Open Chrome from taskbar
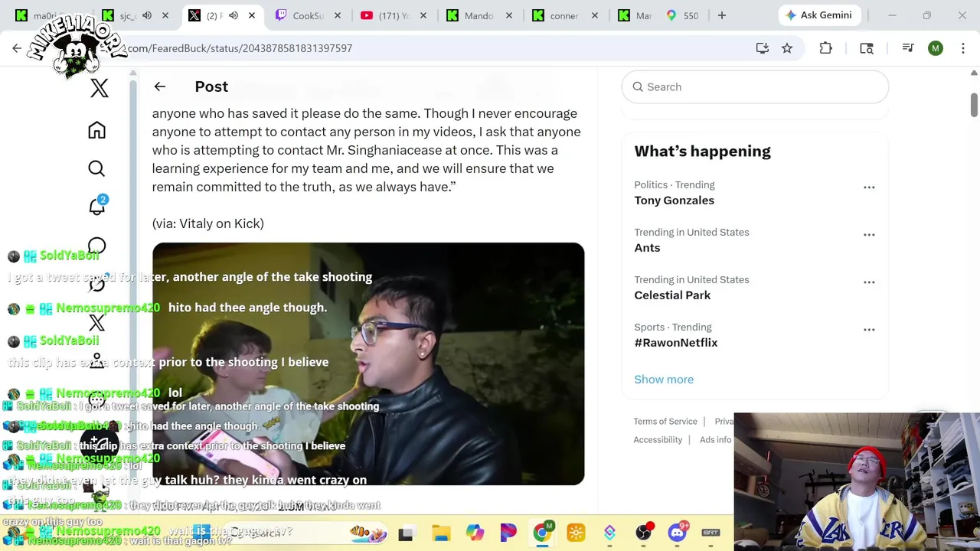Viewport: 980px width, 551px height. (542, 533)
